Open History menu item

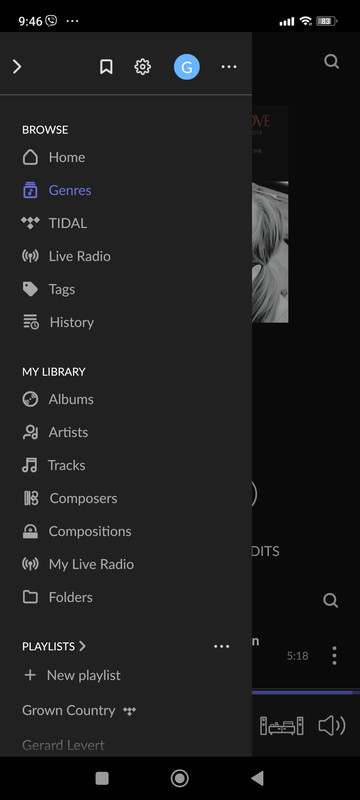tap(71, 322)
